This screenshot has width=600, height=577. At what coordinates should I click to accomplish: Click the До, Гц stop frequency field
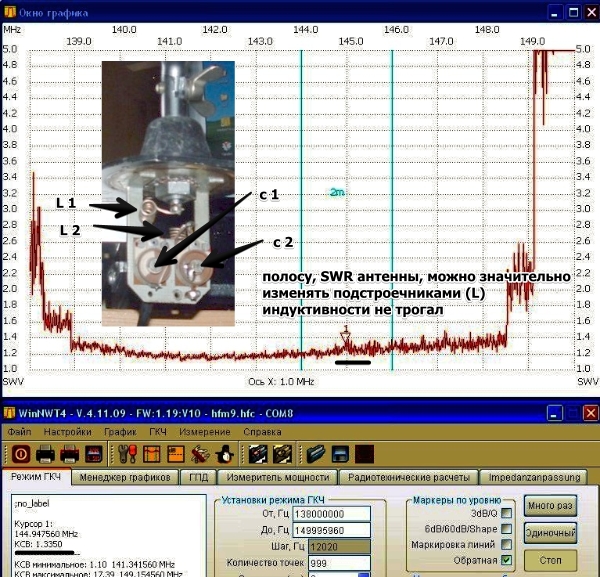click(x=332, y=530)
